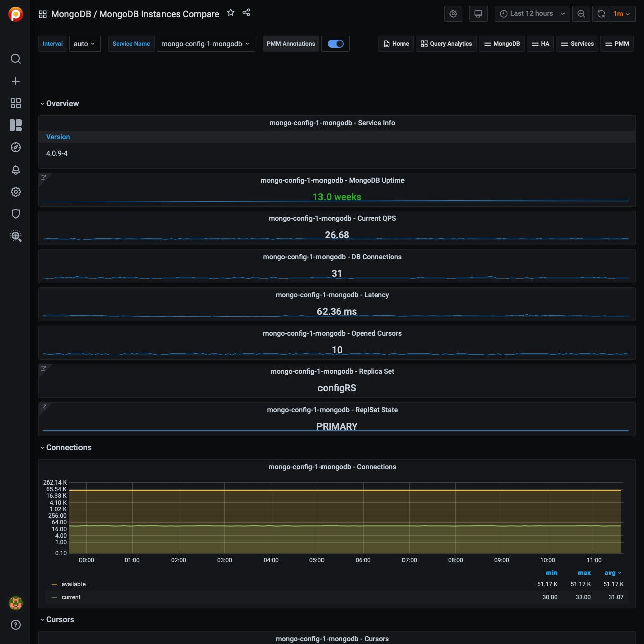
Task: Click the 62.36 ms latency value
Action: (337, 311)
